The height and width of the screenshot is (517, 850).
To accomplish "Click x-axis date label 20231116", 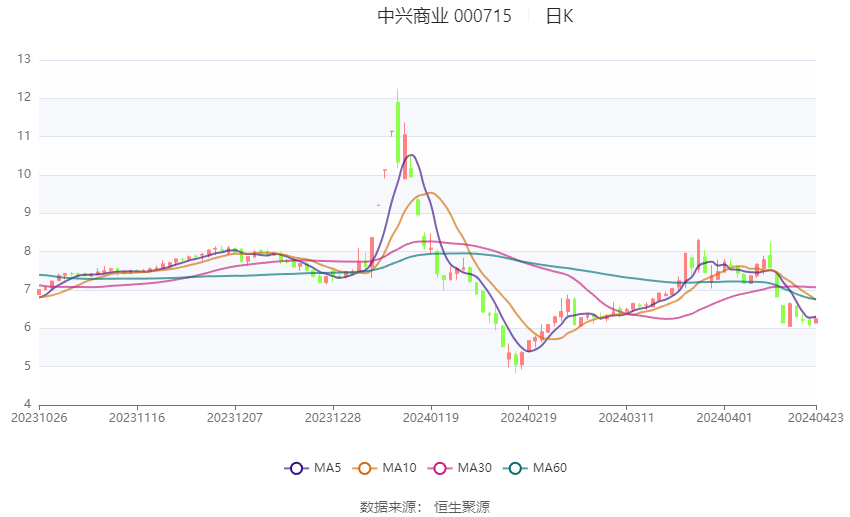I will pyautogui.click(x=137, y=418).
